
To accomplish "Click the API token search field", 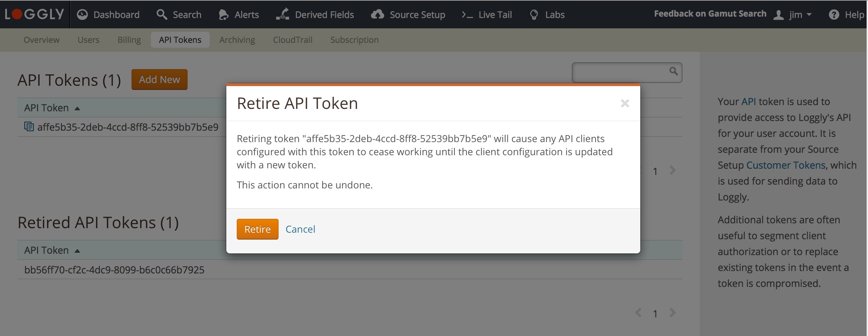I will pos(620,72).
